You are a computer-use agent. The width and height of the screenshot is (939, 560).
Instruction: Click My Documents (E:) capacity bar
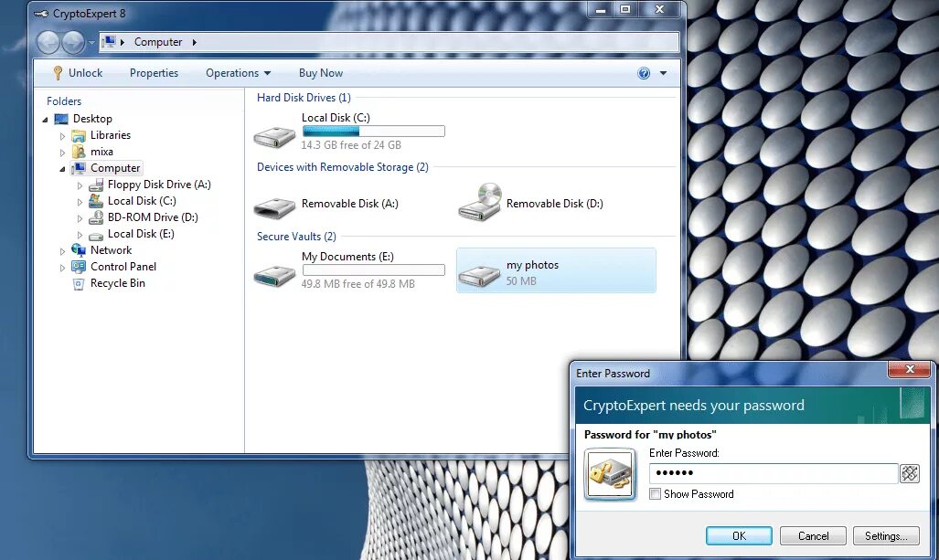(374, 269)
